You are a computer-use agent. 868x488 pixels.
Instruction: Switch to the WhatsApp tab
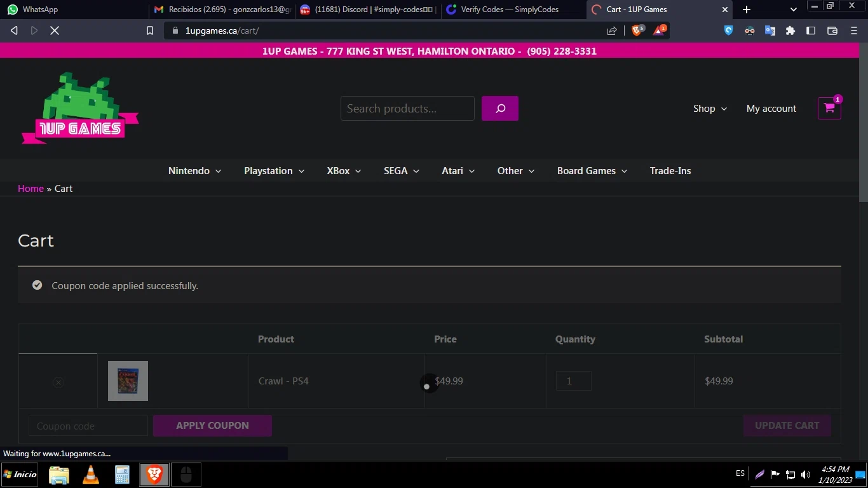(x=74, y=10)
